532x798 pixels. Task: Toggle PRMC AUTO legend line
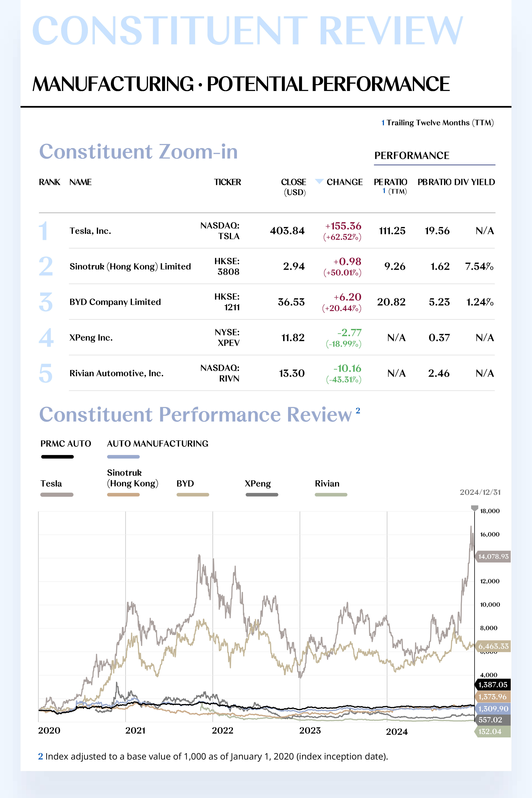click(57, 457)
